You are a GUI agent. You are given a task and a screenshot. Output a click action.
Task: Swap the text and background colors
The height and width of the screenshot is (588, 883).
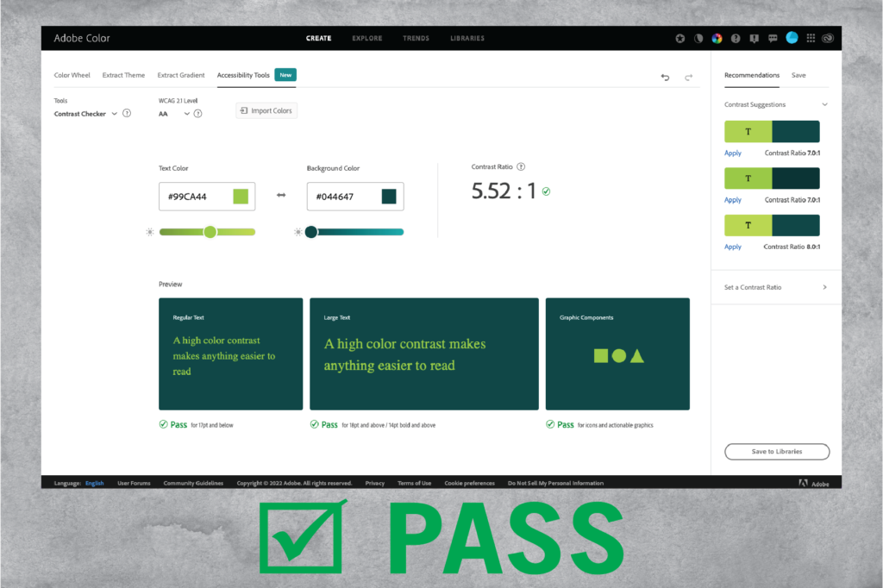281,195
